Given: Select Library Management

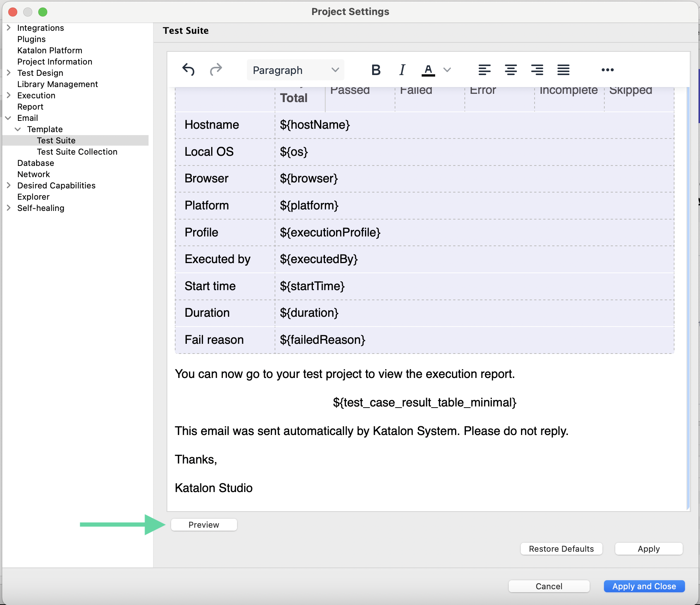Looking at the screenshot, I should pos(57,84).
